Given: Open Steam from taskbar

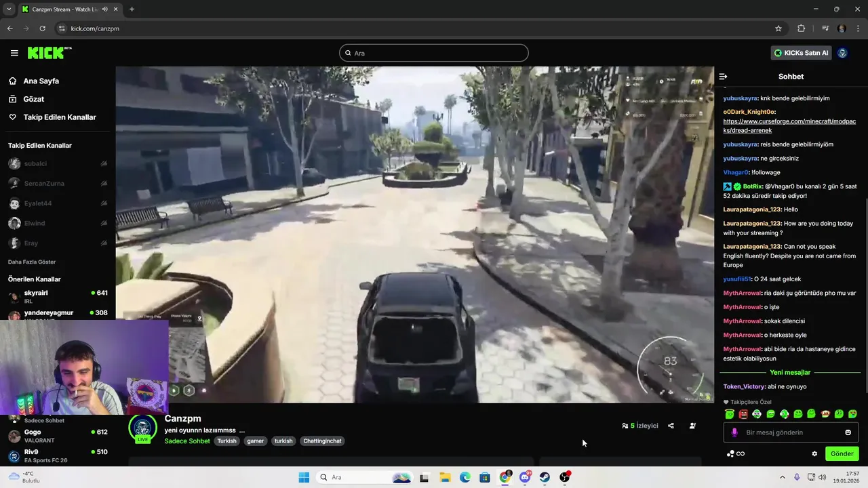Looking at the screenshot, I should 545,477.
